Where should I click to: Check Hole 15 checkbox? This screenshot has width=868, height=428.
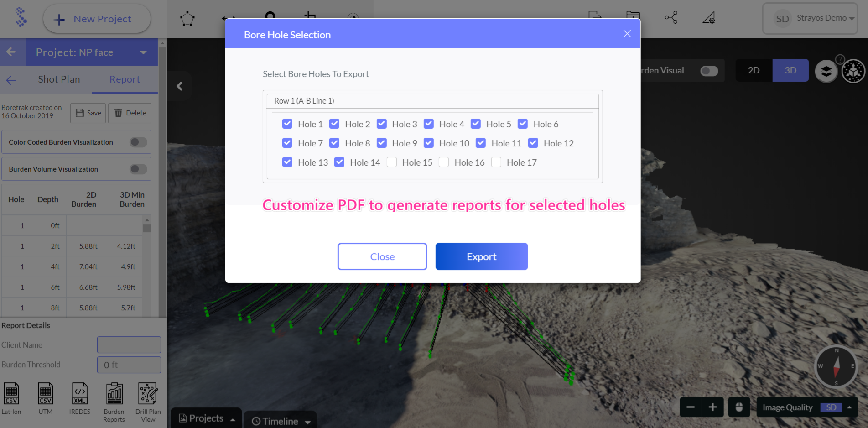(392, 162)
